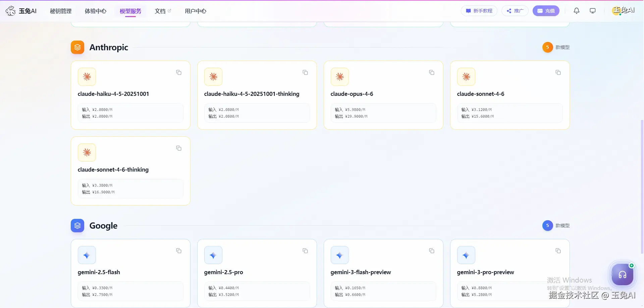Select the gemini-3-flash-preview model title
644x308 pixels.
click(361, 272)
